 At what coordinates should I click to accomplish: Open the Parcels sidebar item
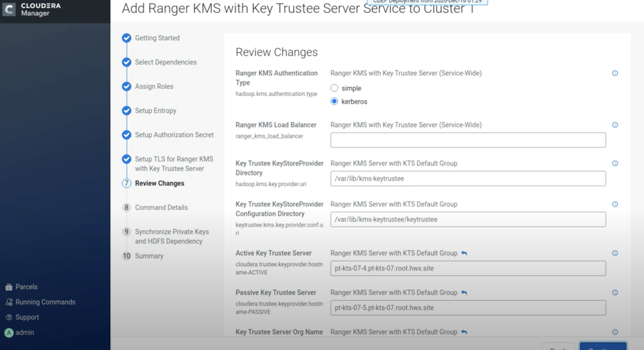click(22, 287)
